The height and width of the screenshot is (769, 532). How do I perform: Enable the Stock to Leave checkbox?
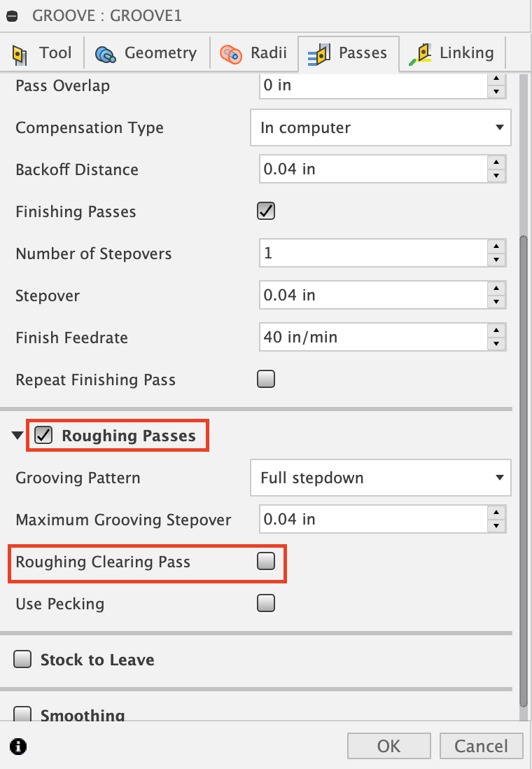click(x=23, y=660)
